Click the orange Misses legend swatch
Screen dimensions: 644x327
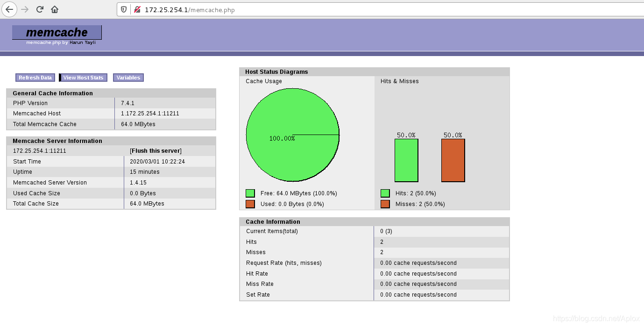coord(385,204)
